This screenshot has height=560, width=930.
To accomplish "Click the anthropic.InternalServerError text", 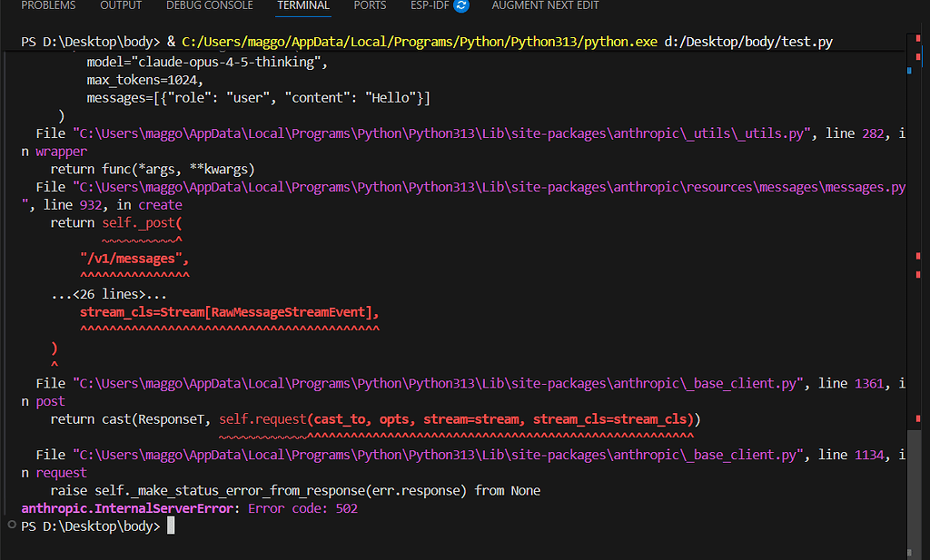I will [x=127, y=508].
